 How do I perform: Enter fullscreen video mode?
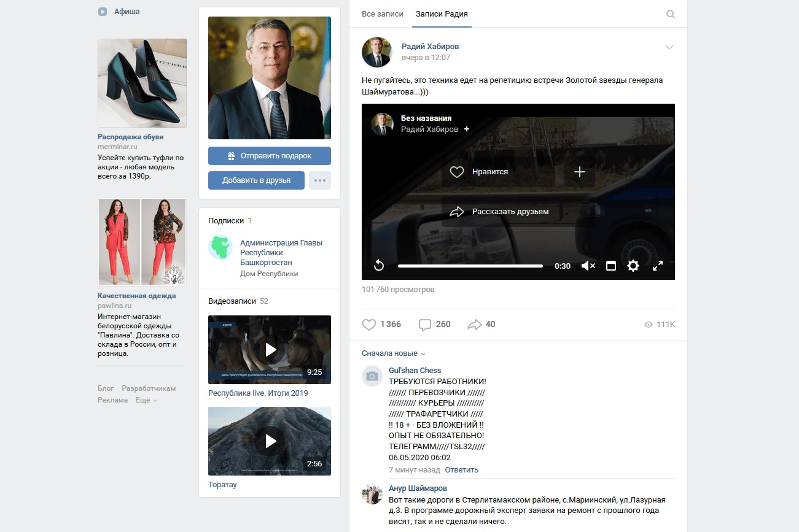tap(657, 266)
